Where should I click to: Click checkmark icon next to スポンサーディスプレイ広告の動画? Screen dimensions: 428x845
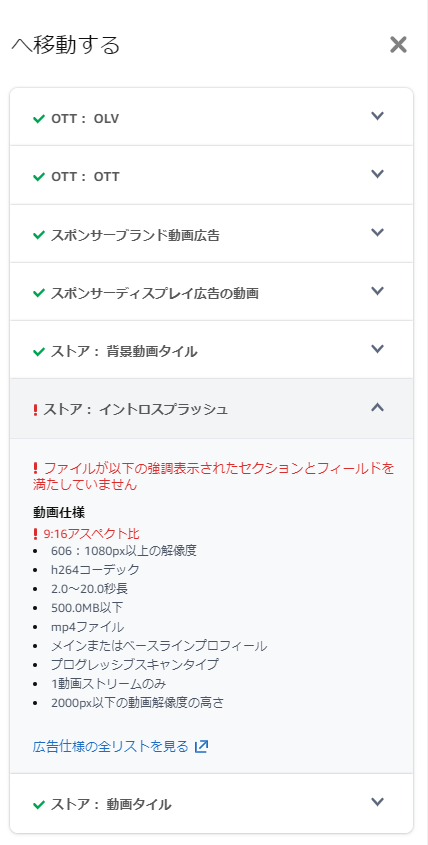pyautogui.click(x=39, y=294)
